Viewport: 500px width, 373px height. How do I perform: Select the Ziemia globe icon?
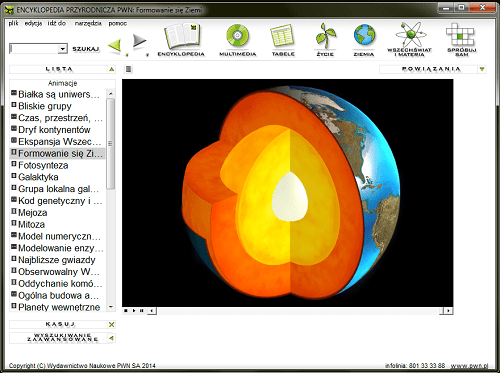(x=364, y=35)
